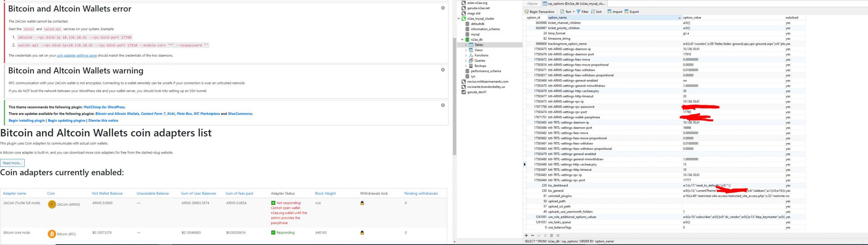Viewport: 868px width, 245px height.
Task: Expand the Functions node
Action: pyautogui.click(x=466, y=55)
